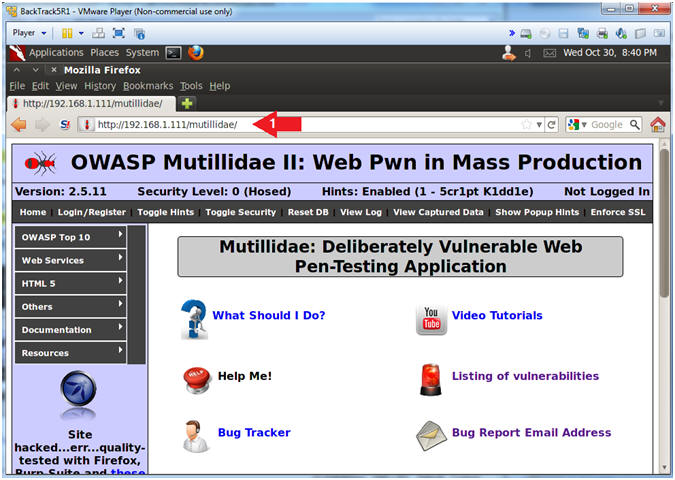Open the URL history dropdown arrow

point(539,125)
